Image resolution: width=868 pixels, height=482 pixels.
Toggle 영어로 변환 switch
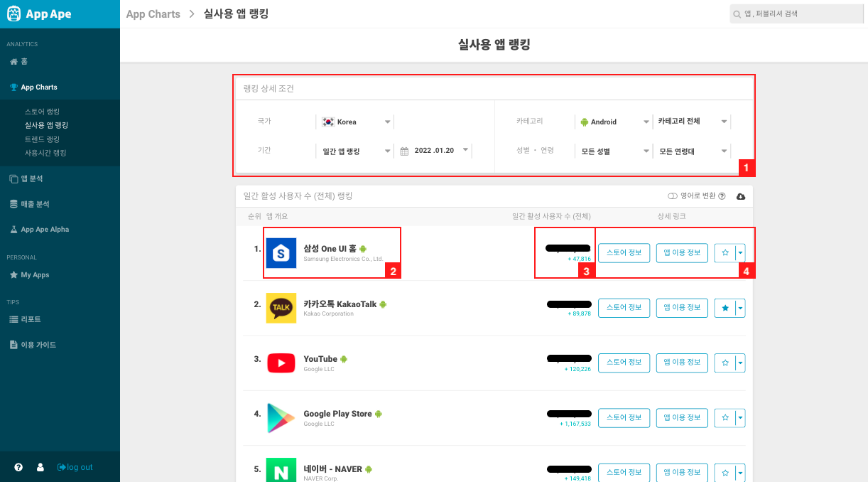[x=673, y=196]
